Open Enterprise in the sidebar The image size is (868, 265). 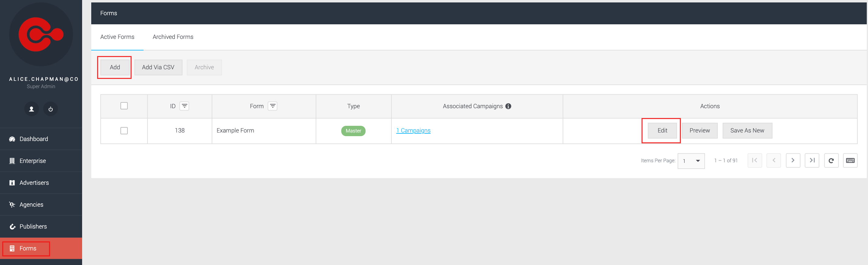pyautogui.click(x=41, y=161)
